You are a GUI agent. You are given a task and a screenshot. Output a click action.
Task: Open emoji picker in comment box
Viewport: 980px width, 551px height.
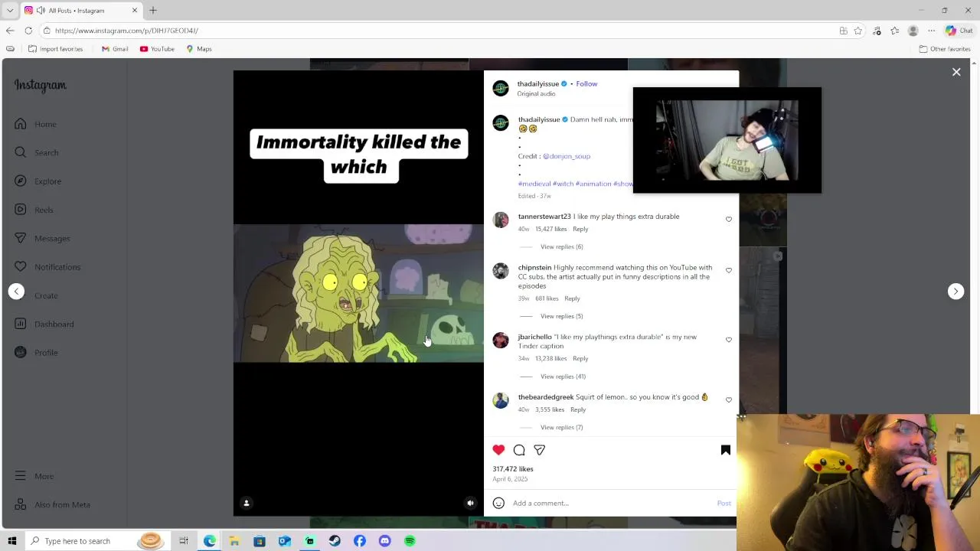(x=498, y=503)
